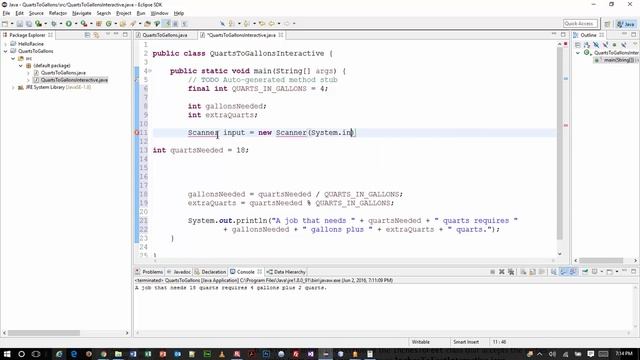Open the Navigate menu
The width and height of the screenshot is (640, 360).
(x=82, y=13)
